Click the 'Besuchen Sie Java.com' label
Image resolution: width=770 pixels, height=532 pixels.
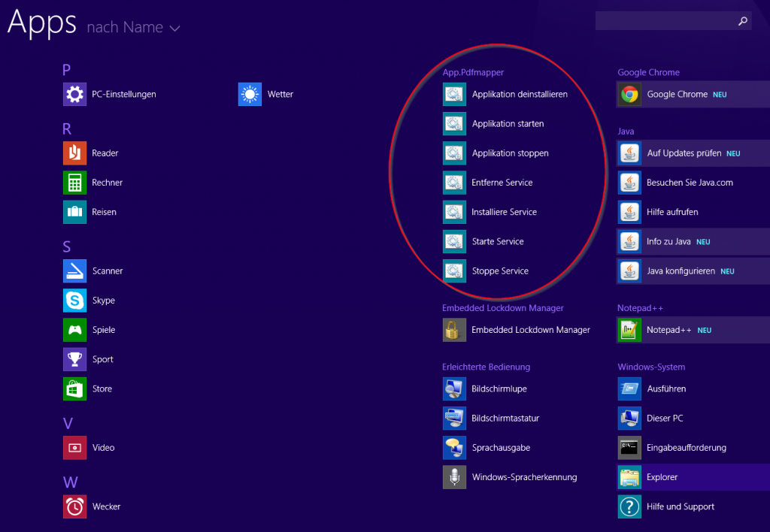click(x=690, y=183)
